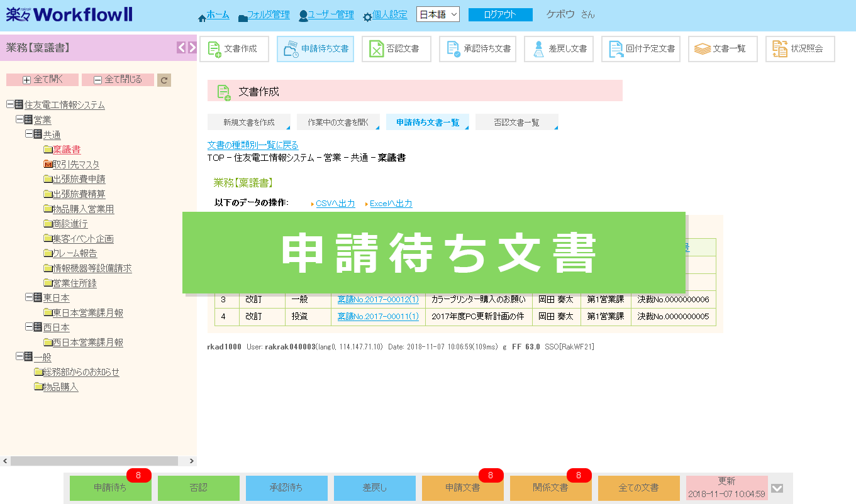Select 商談進行 folder

click(x=70, y=224)
